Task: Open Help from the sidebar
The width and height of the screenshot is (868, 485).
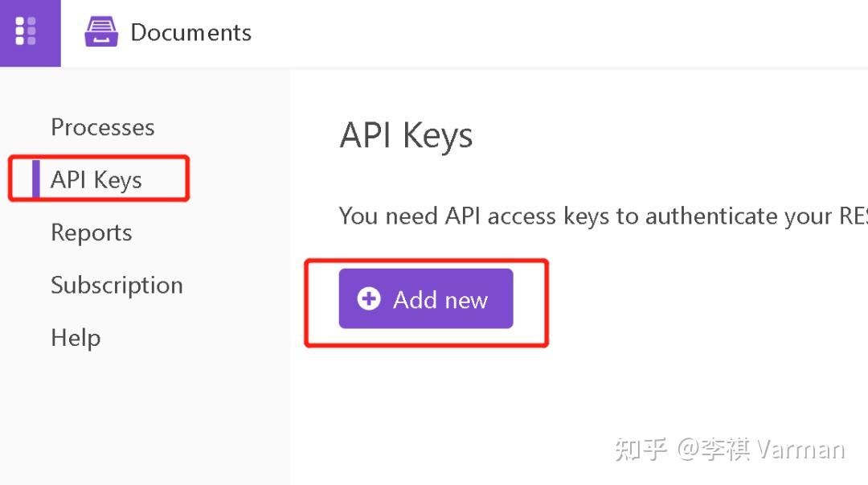Action: pyautogui.click(x=76, y=337)
